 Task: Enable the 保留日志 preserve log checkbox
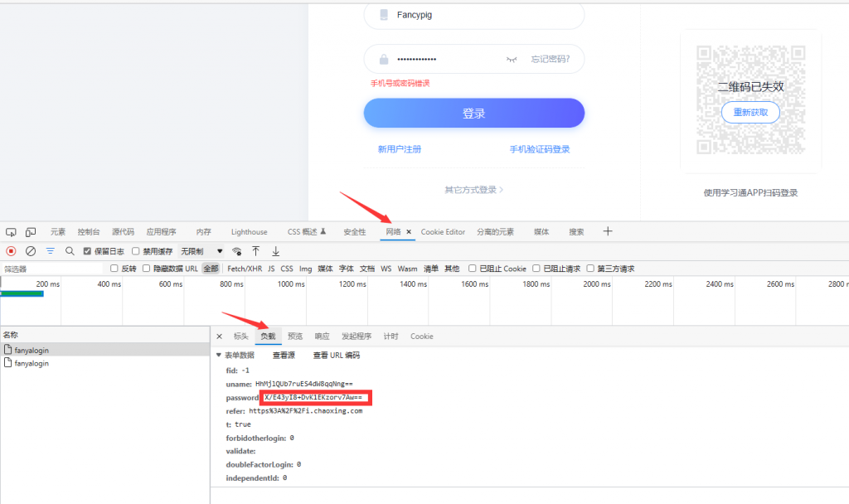point(87,251)
